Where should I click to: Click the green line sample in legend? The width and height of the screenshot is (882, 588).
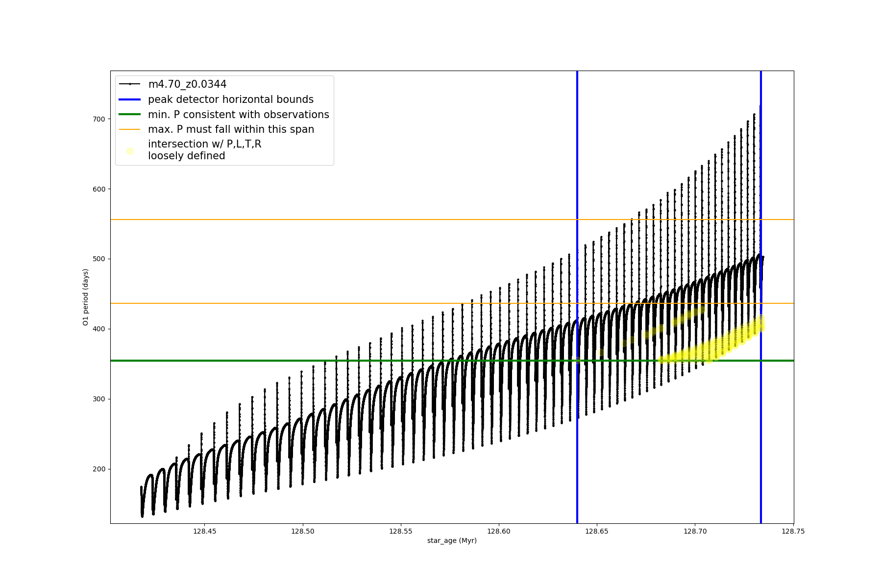coord(129,115)
